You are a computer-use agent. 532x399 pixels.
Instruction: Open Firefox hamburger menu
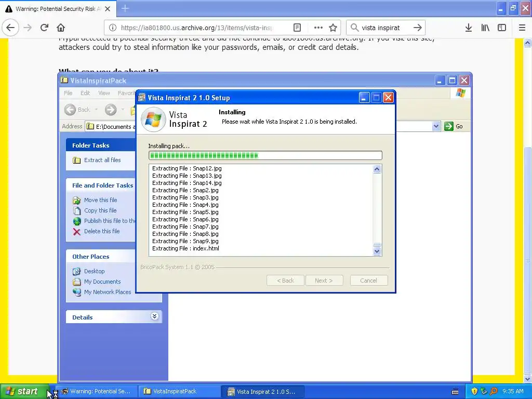[522, 28]
